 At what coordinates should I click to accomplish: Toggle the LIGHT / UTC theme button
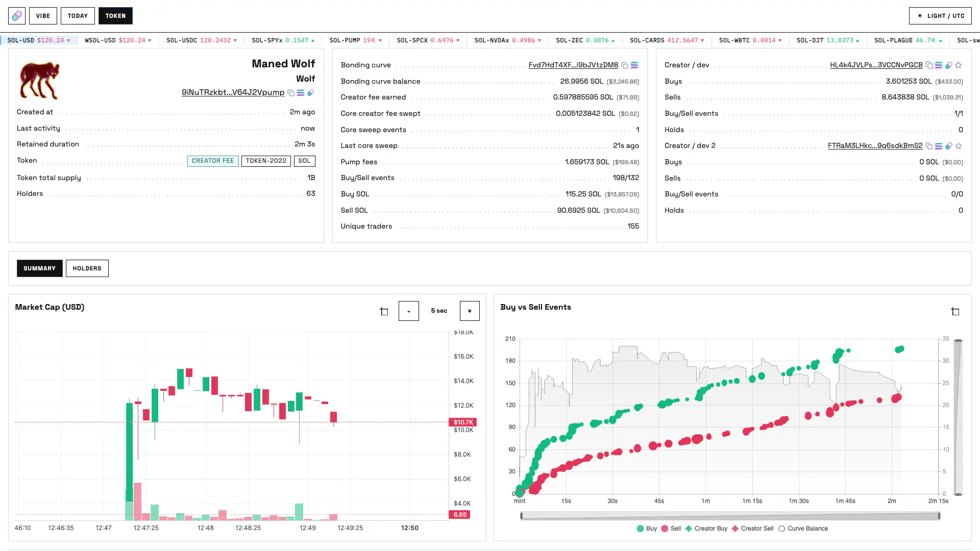[x=940, y=16]
